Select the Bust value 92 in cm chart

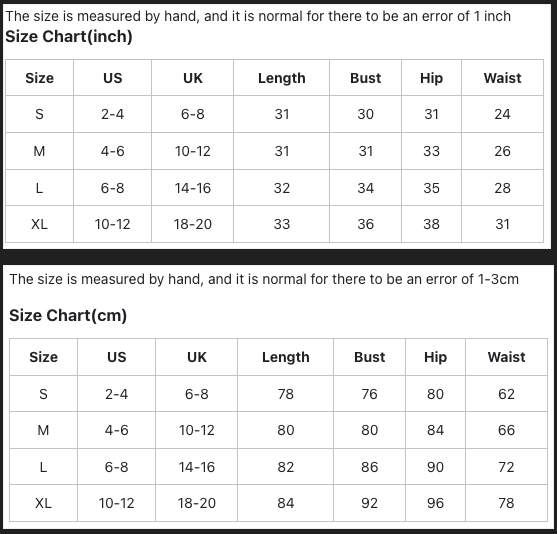point(369,503)
